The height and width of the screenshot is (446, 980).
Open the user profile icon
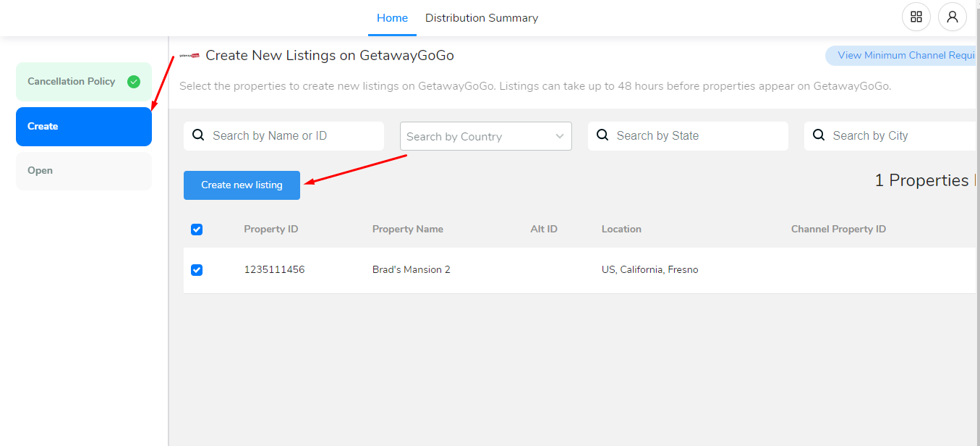point(952,17)
